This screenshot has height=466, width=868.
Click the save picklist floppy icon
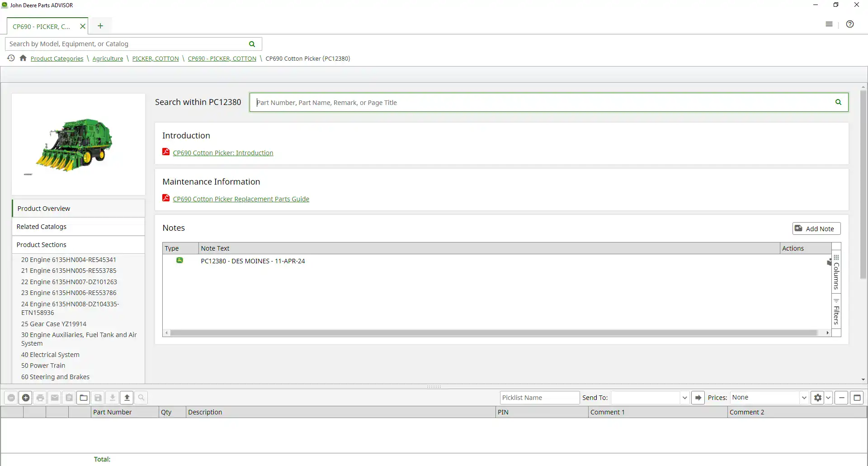pos(98,398)
